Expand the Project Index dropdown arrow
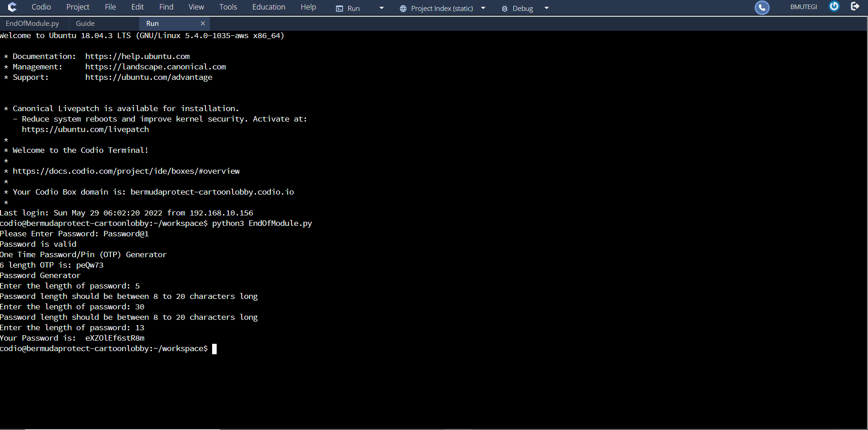The width and height of the screenshot is (868, 430). point(483,8)
